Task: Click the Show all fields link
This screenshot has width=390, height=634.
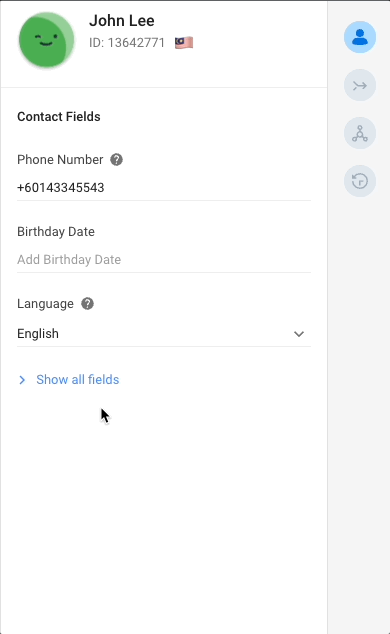Action: click(78, 380)
